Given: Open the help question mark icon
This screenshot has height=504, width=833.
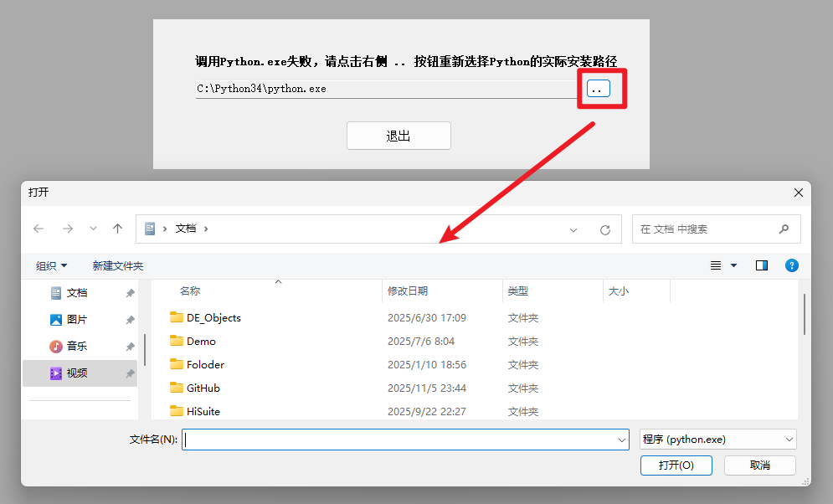Looking at the screenshot, I should [x=791, y=265].
